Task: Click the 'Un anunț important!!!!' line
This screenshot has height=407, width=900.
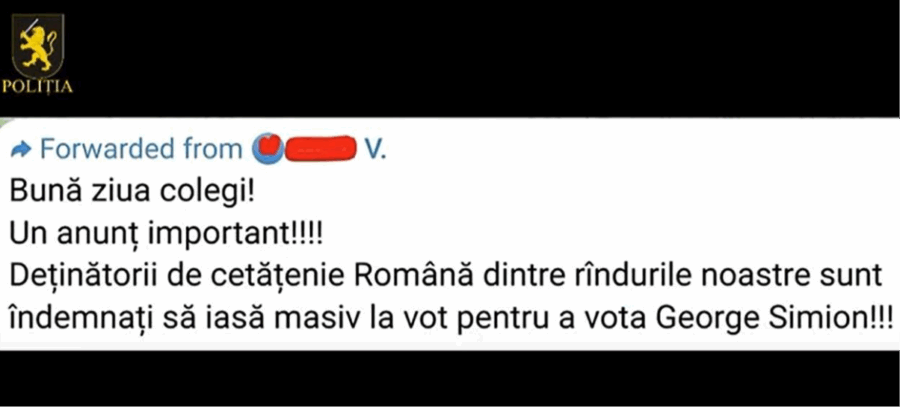Action: point(166,235)
